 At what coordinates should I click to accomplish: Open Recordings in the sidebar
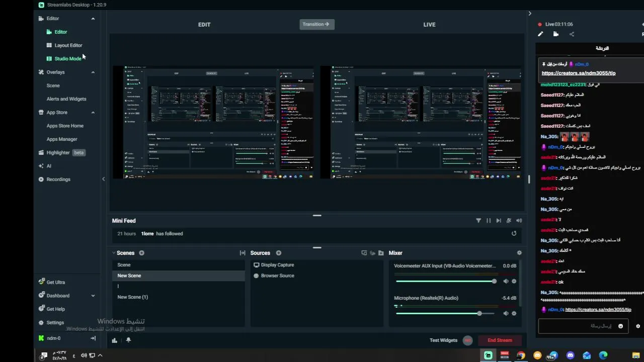(54, 179)
